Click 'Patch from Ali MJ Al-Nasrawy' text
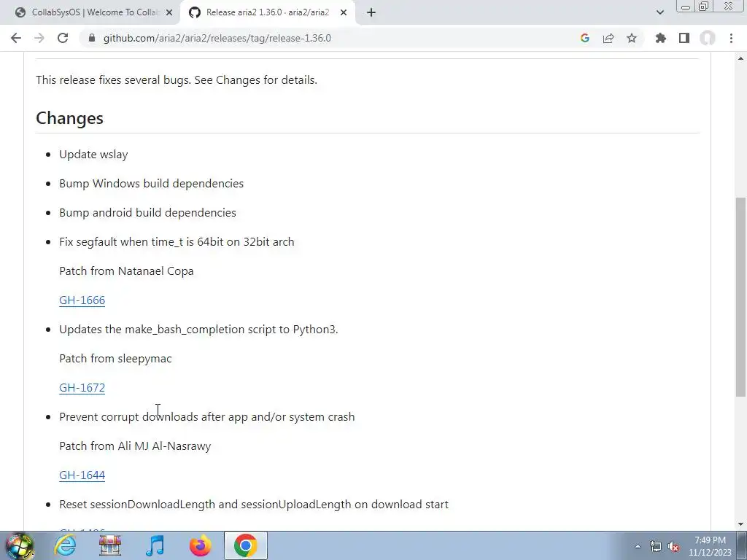Screen dimensions: 747x560 tap(135, 446)
